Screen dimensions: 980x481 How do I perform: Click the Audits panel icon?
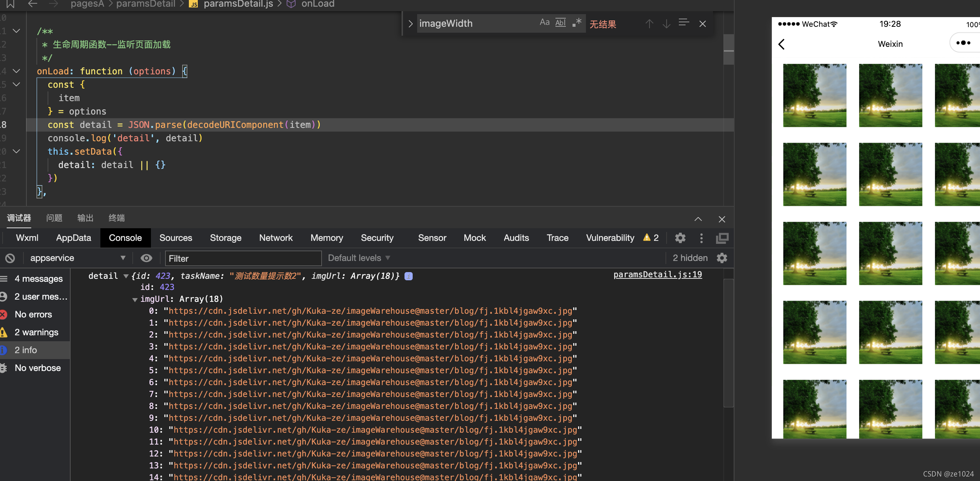[516, 238]
